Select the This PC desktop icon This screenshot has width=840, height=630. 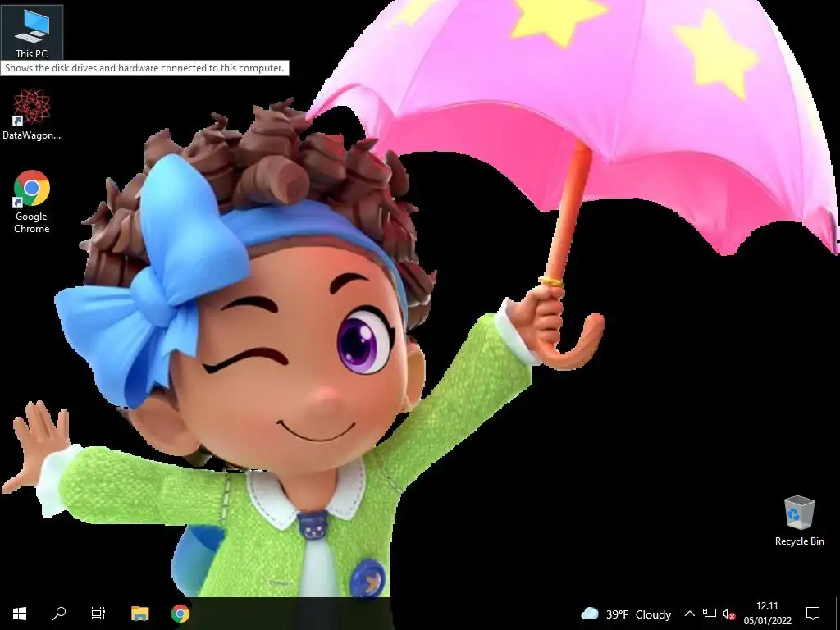(x=32, y=32)
